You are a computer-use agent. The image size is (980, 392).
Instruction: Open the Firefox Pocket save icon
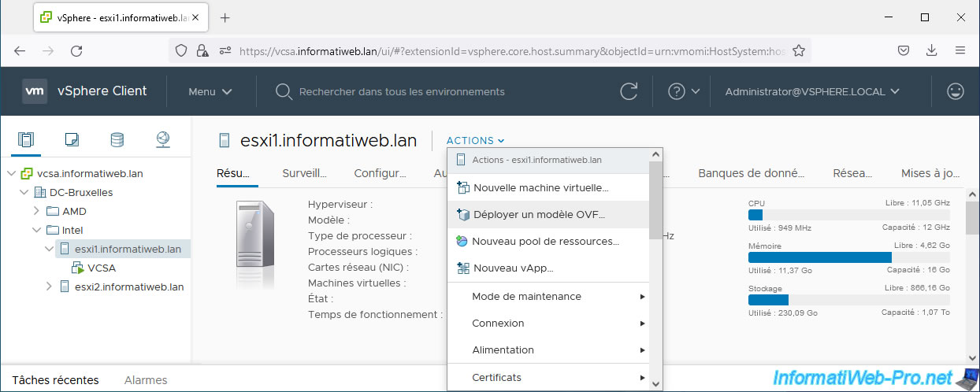tap(904, 50)
